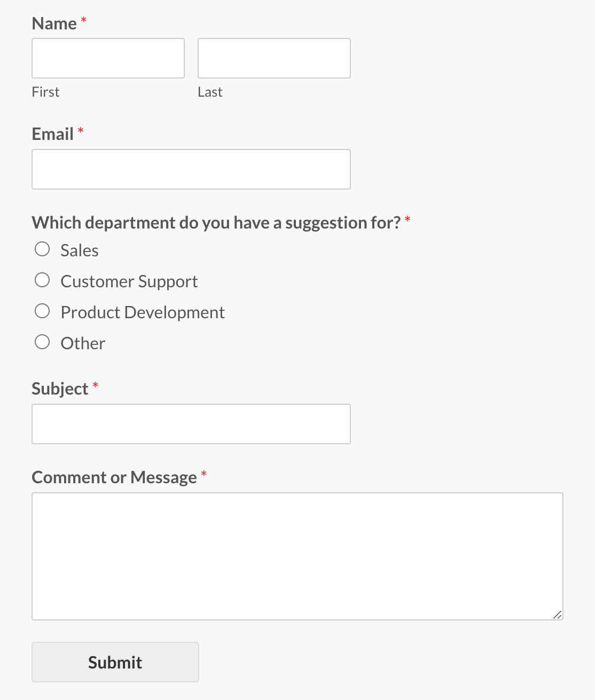The height and width of the screenshot is (700, 596).
Task: Click inside the Subject text box
Action: pyautogui.click(x=191, y=423)
